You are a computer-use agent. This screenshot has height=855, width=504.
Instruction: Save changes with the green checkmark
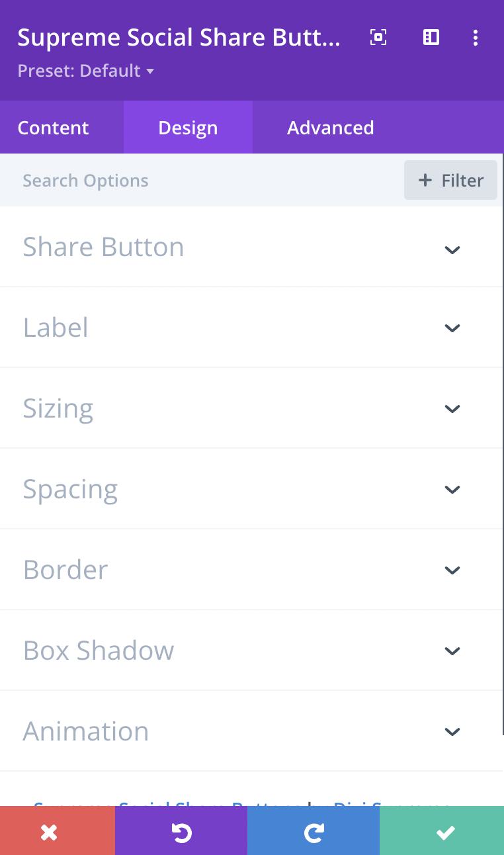446,832
